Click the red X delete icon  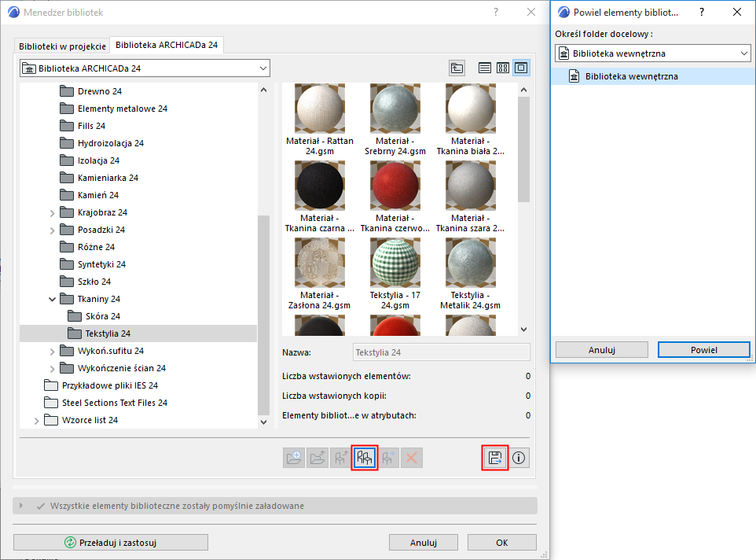(412, 458)
